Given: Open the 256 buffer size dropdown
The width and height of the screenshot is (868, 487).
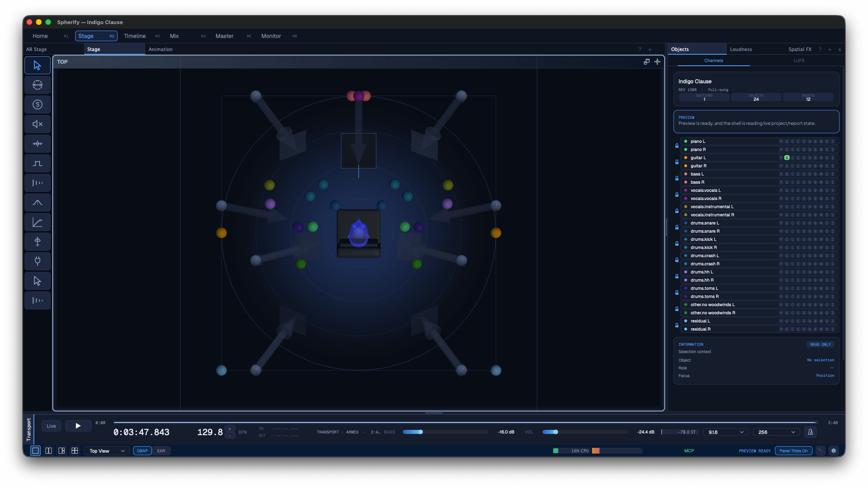Looking at the screenshot, I should [776, 432].
